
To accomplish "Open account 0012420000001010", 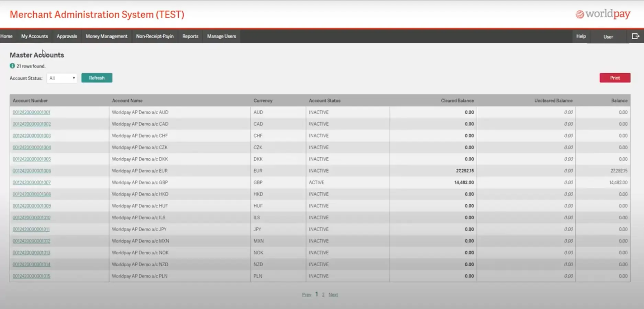I will [x=31, y=217].
